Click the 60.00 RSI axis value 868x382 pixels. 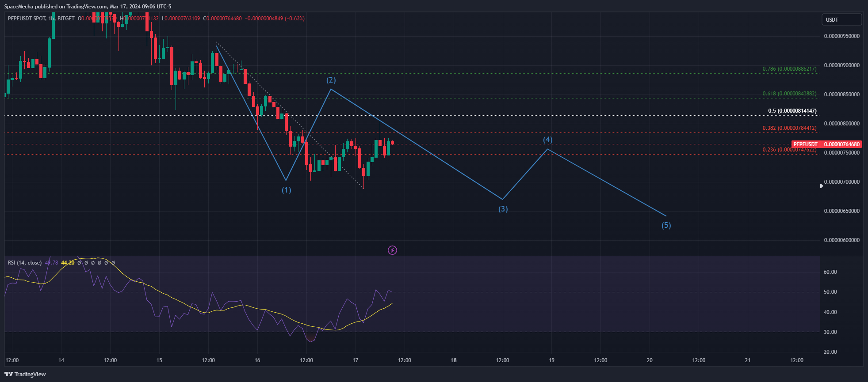pos(830,272)
